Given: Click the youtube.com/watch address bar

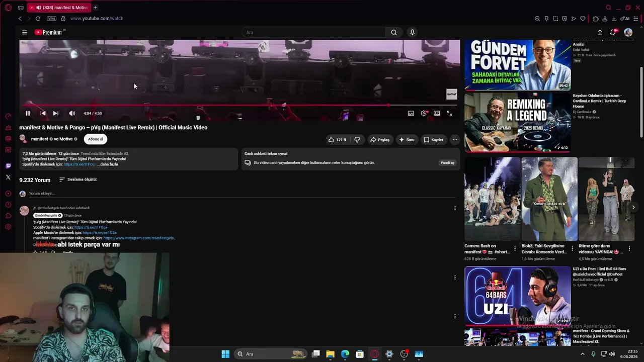Looking at the screenshot, I should [97, 19].
